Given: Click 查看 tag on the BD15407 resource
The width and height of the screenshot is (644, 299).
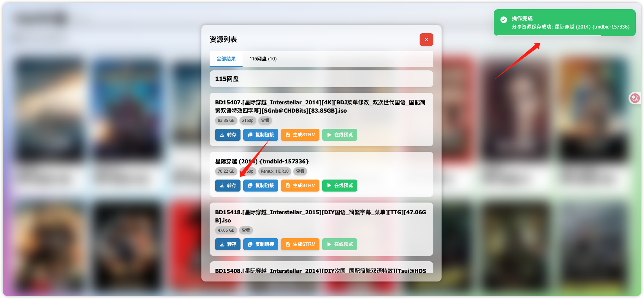Looking at the screenshot, I should [x=265, y=120].
